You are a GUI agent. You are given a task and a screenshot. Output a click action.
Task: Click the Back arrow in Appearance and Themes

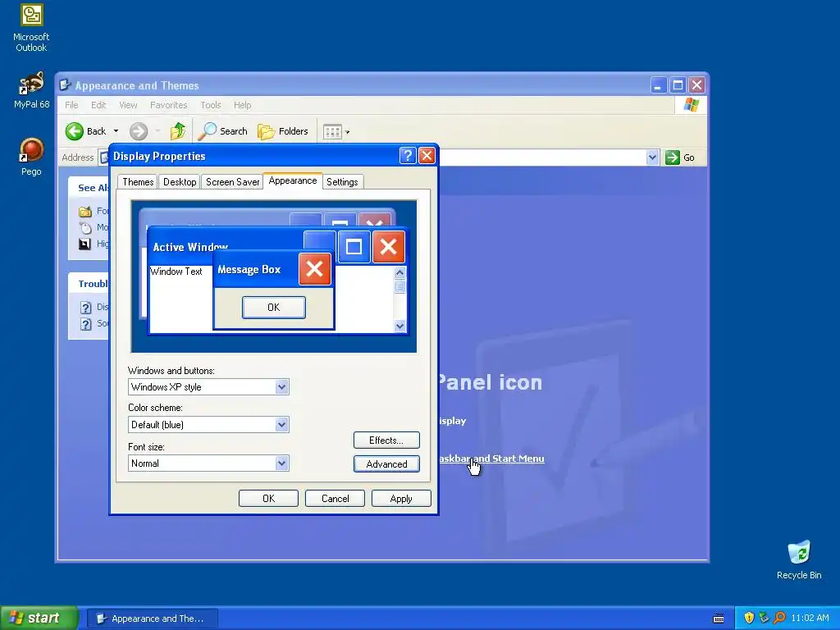[x=75, y=131]
